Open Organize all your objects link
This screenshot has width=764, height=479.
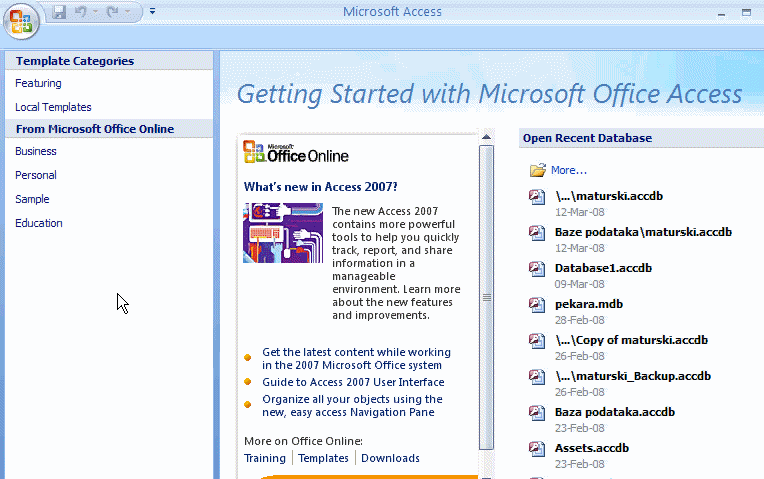click(x=352, y=406)
